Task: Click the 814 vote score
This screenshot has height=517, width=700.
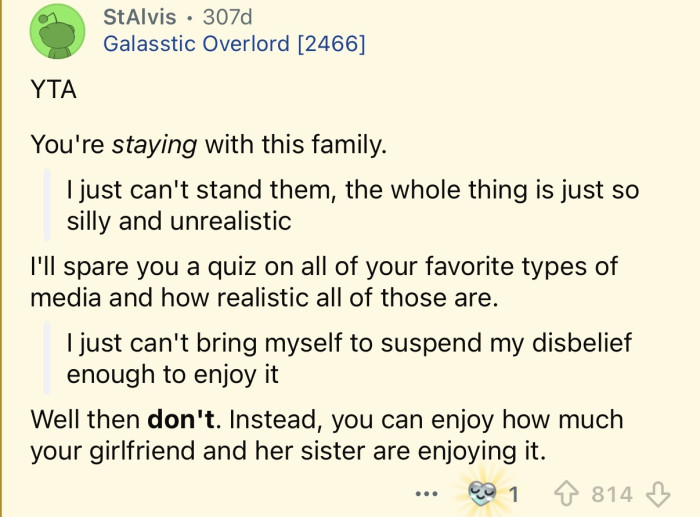Action: coord(612,494)
